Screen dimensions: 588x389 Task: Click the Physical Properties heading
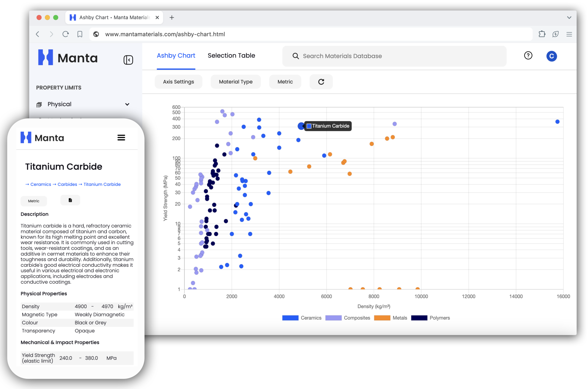(44, 294)
